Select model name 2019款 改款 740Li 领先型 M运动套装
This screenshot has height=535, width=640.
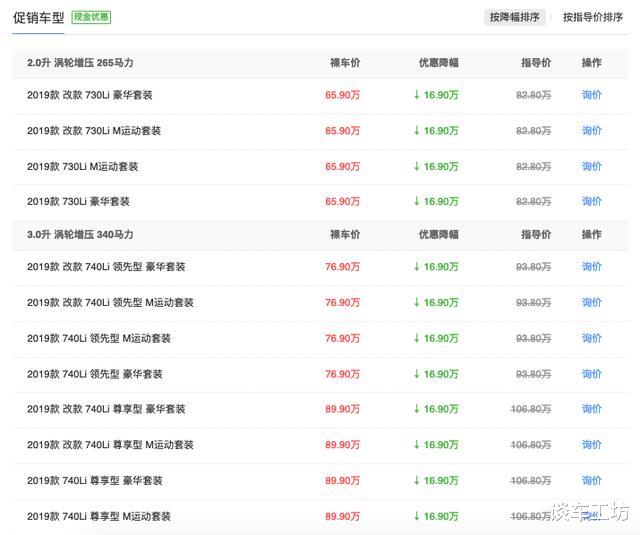pyautogui.click(x=110, y=302)
